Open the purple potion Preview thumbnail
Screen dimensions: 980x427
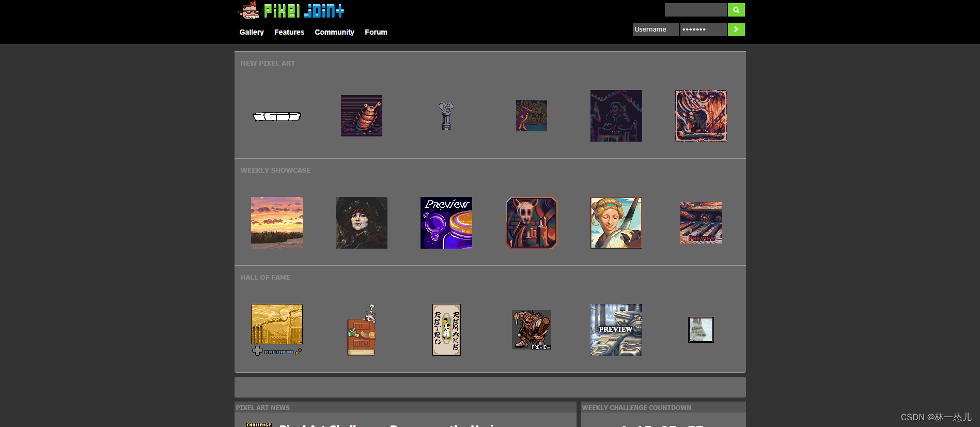click(x=446, y=223)
